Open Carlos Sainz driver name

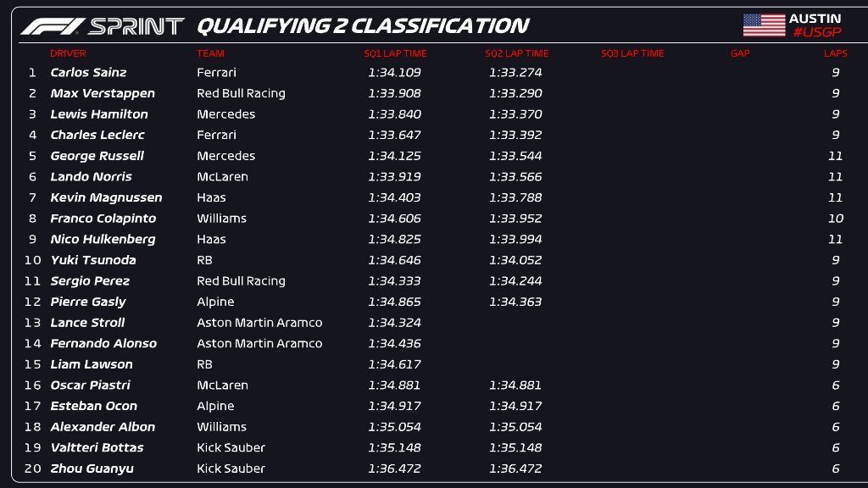click(88, 73)
